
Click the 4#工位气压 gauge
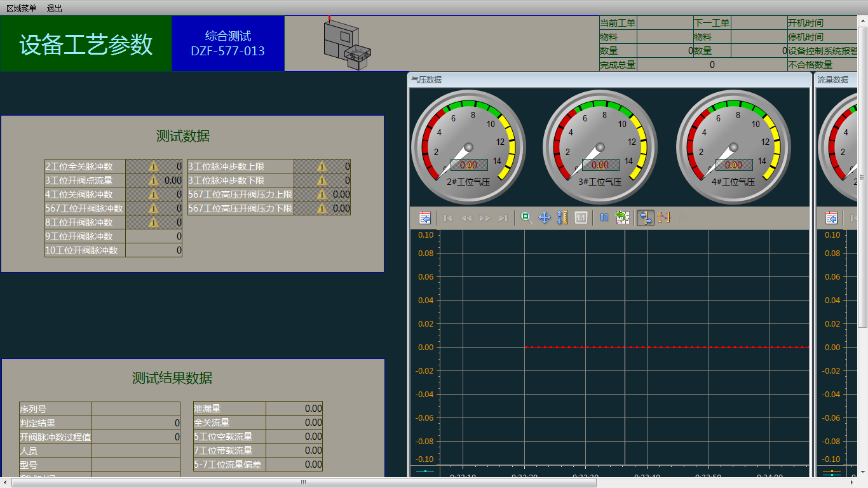(x=734, y=147)
